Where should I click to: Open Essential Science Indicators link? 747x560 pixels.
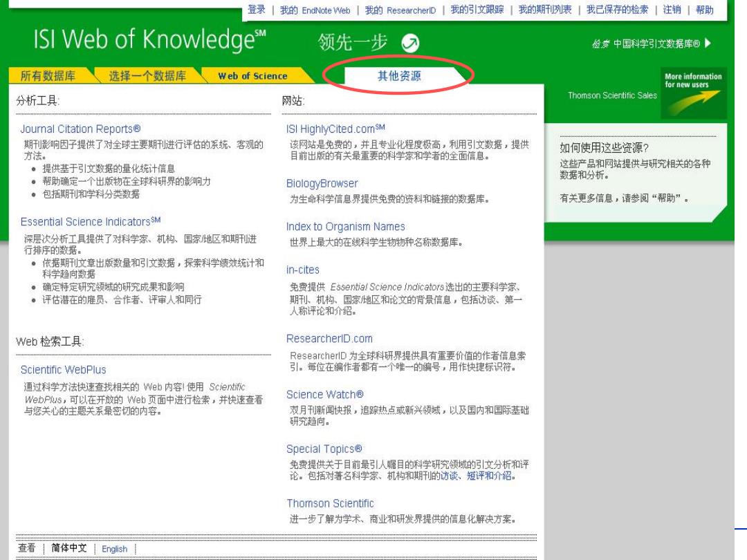[x=91, y=221]
